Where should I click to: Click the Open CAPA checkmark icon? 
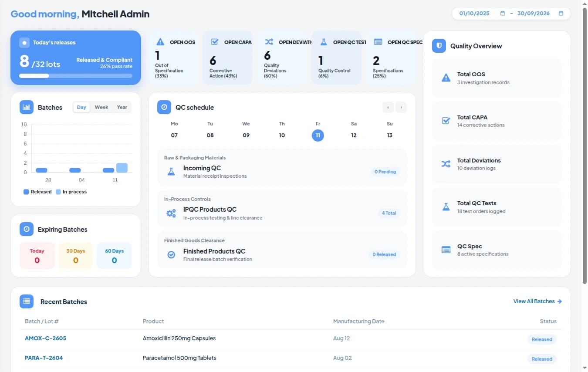pyautogui.click(x=215, y=42)
